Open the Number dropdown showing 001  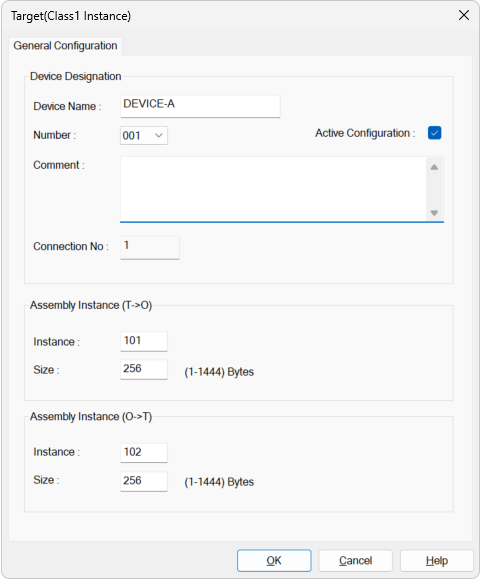pos(144,135)
